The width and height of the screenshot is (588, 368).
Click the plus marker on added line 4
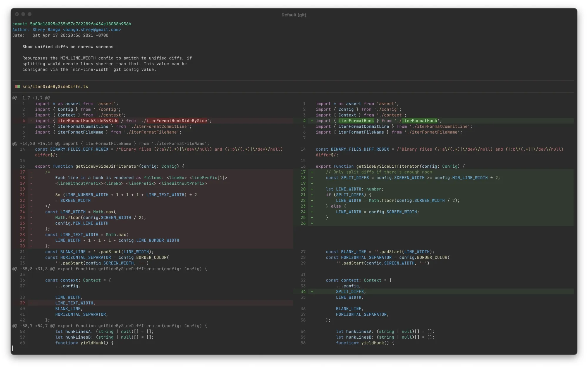coord(312,121)
